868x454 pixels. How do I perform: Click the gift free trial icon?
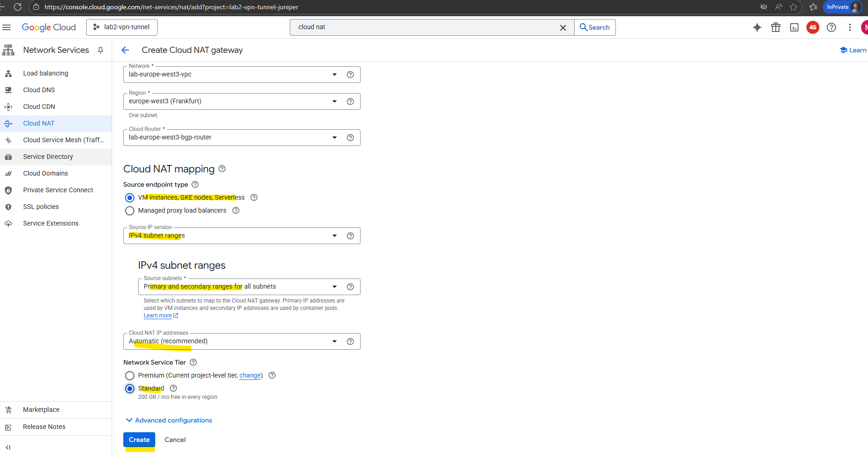pyautogui.click(x=775, y=27)
